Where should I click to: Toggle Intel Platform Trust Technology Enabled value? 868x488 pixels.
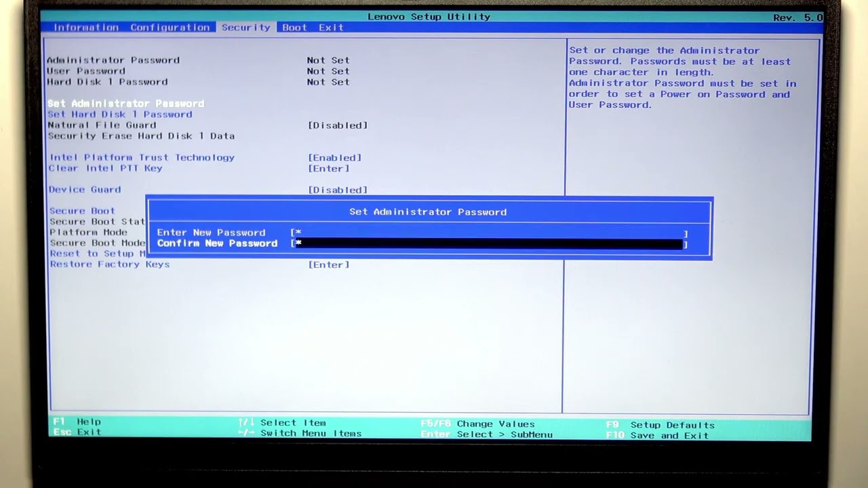click(x=335, y=158)
